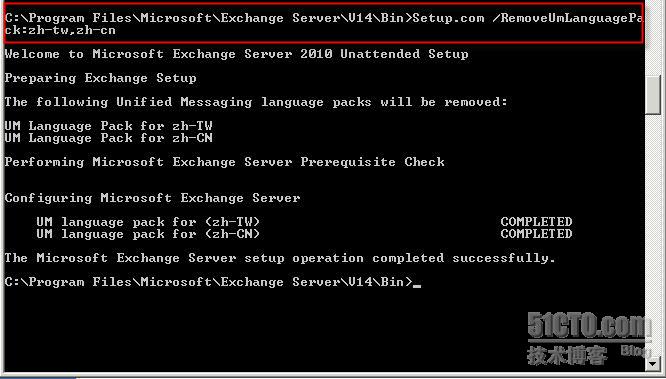Click COMPLETED status for zh-CN pack

(x=536, y=234)
